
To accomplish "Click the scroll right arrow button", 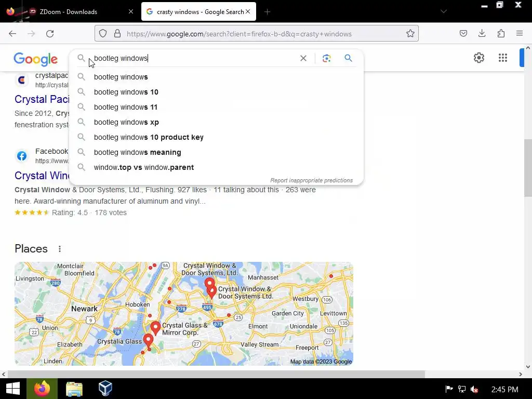I will tap(521, 374).
